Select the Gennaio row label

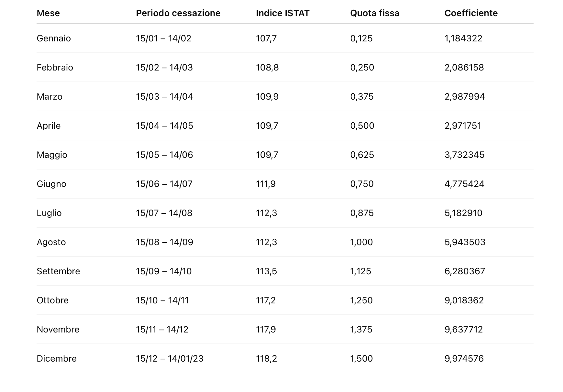coord(54,38)
